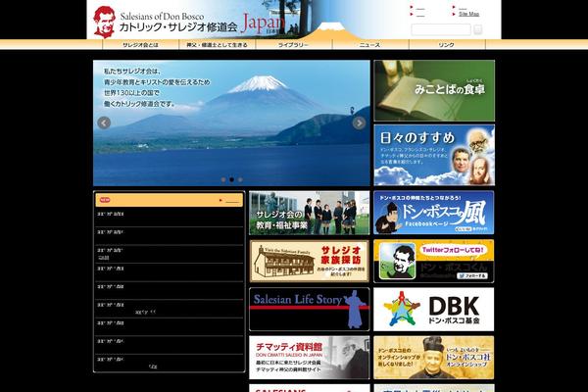
Task: Open the first news list entry
Action: coord(170,218)
